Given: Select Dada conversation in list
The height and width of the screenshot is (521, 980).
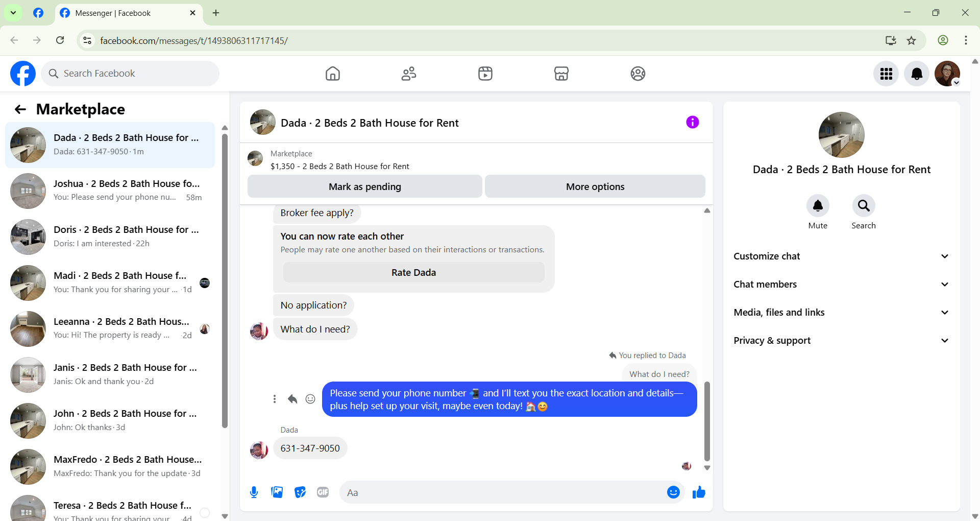Looking at the screenshot, I should point(110,145).
